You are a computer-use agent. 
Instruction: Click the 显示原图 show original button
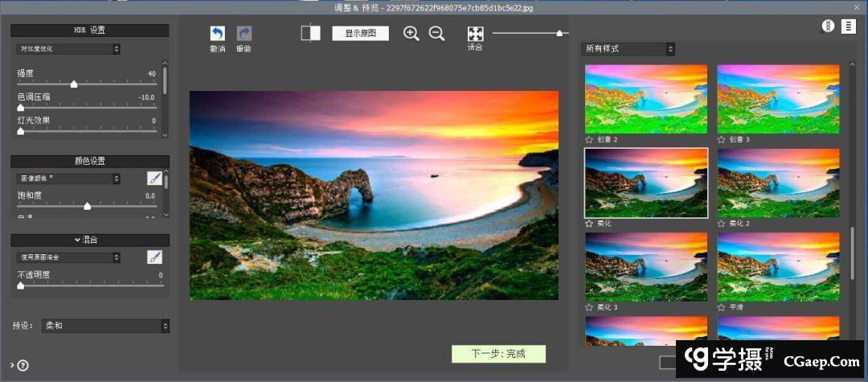tap(360, 34)
